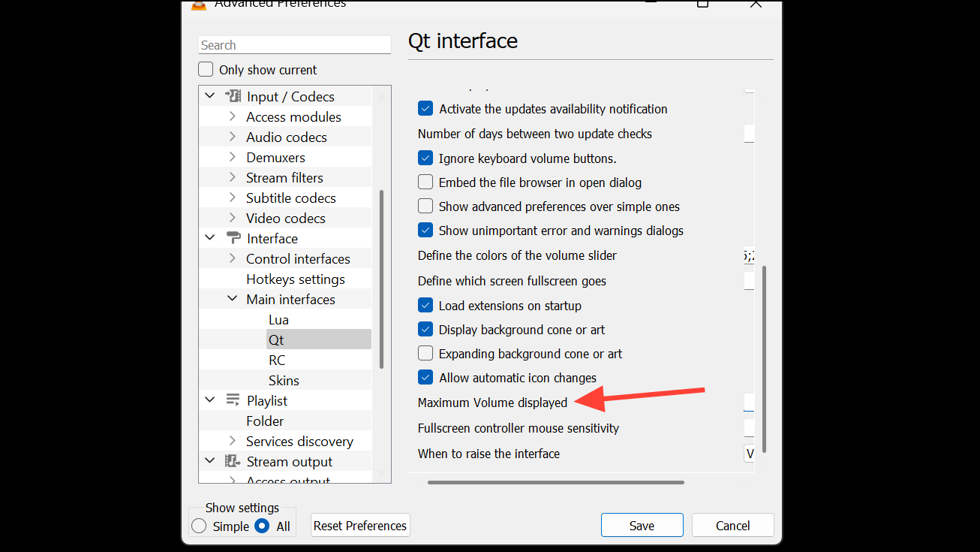Click the Input / Codecs category icon

coord(233,96)
